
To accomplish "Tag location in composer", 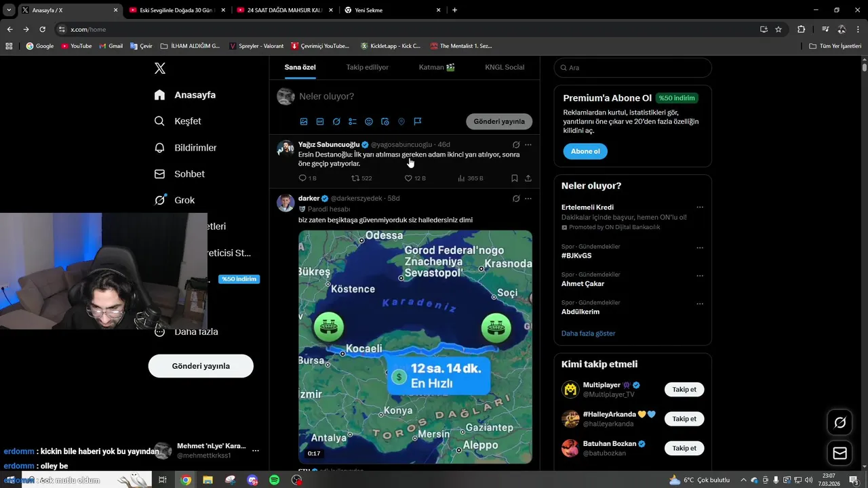I will pyautogui.click(x=401, y=121).
